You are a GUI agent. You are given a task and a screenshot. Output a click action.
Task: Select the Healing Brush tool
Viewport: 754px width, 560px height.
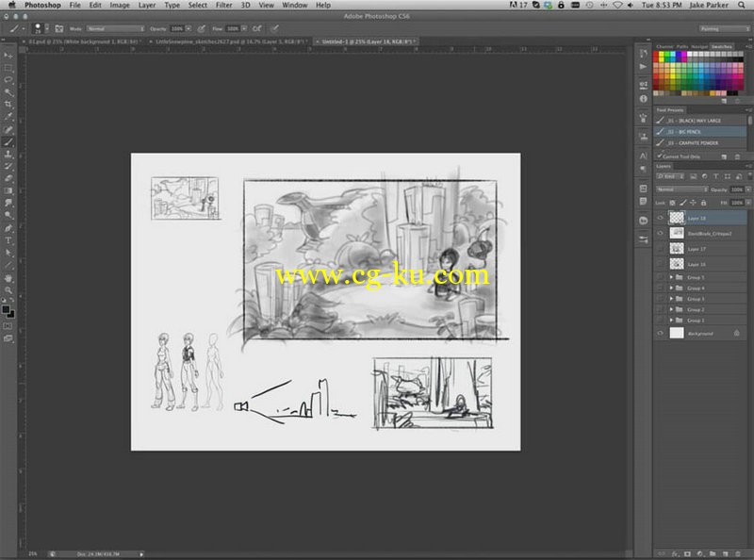8,129
